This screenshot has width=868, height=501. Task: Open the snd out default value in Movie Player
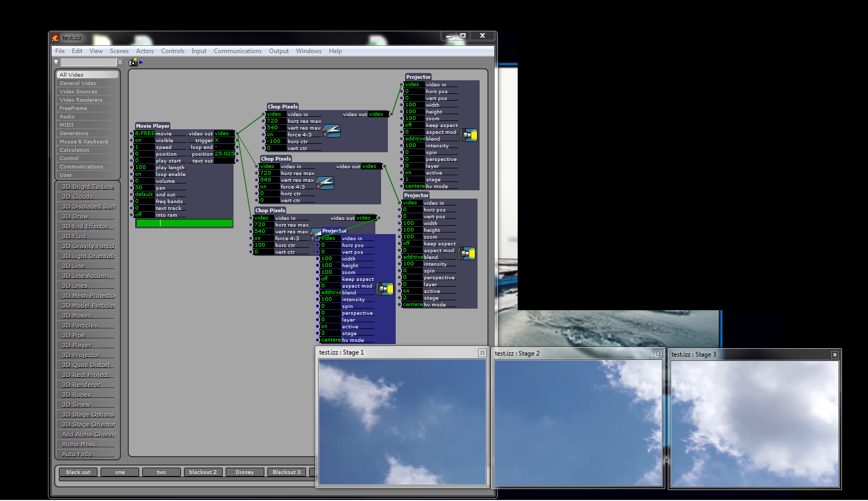click(x=144, y=194)
